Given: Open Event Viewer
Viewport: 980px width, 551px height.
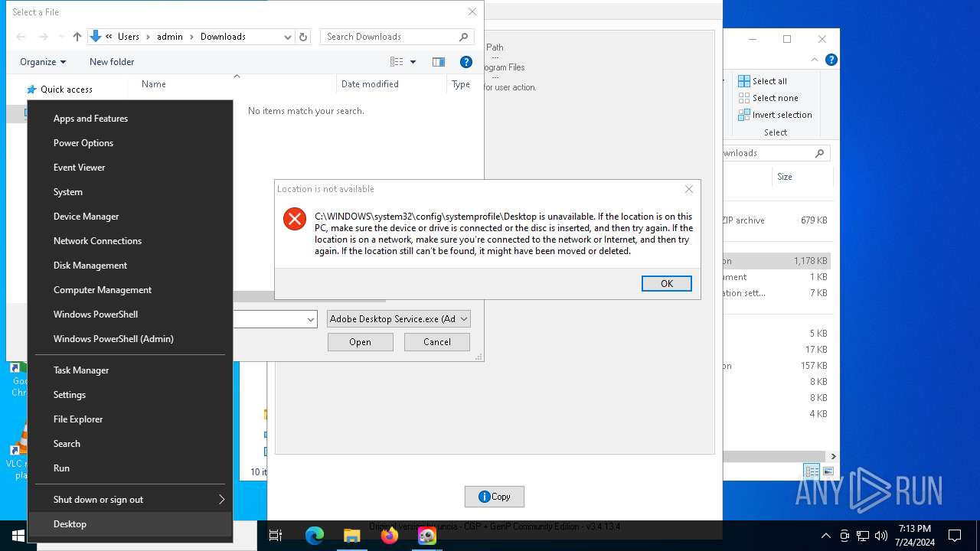Looking at the screenshot, I should coord(129,168).
